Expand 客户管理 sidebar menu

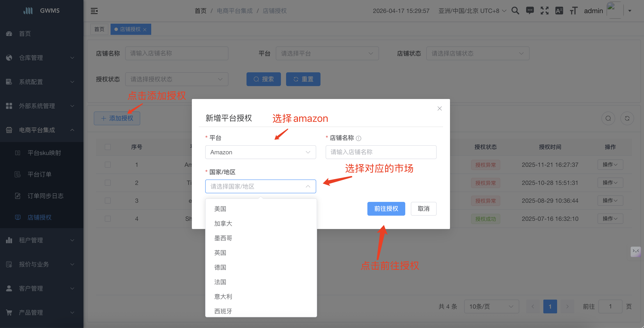point(42,288)
